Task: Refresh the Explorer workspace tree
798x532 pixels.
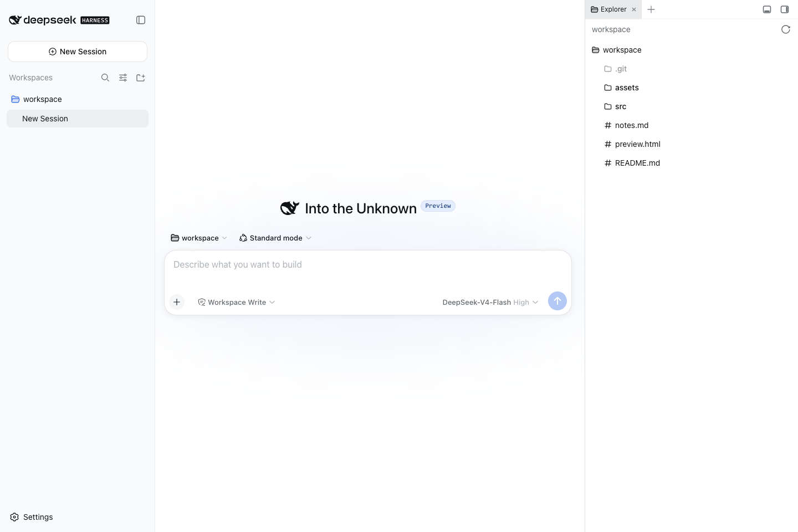Action: (x=786, y=29)
